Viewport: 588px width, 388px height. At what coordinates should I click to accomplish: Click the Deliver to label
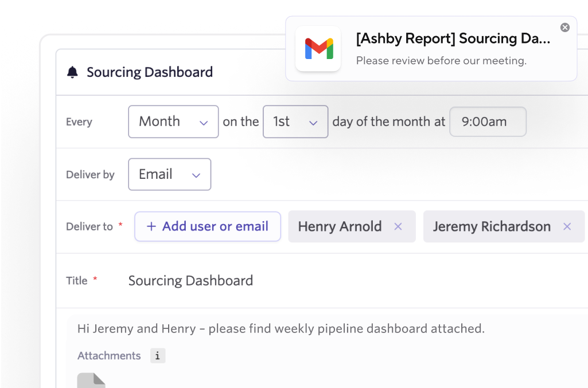click(x=89, y=226)
